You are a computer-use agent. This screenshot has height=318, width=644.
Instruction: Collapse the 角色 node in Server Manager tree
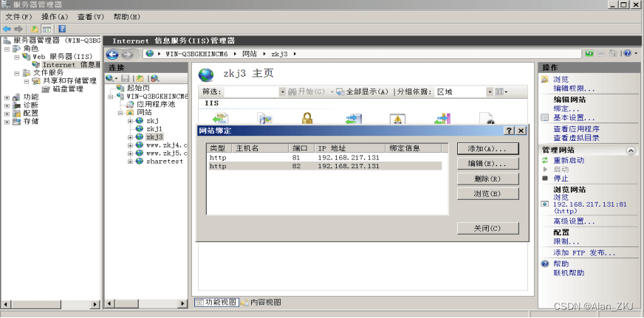coord(7,49)
